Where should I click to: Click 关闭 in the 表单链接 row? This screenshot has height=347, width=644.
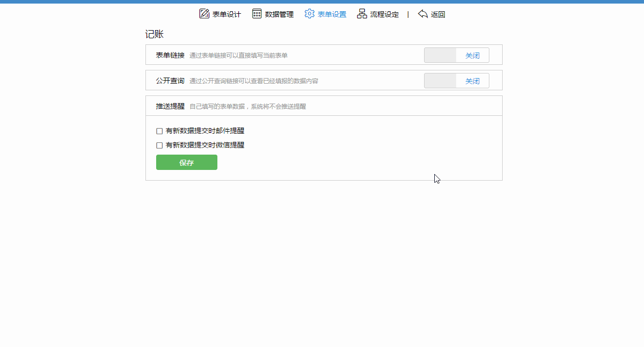472,56
